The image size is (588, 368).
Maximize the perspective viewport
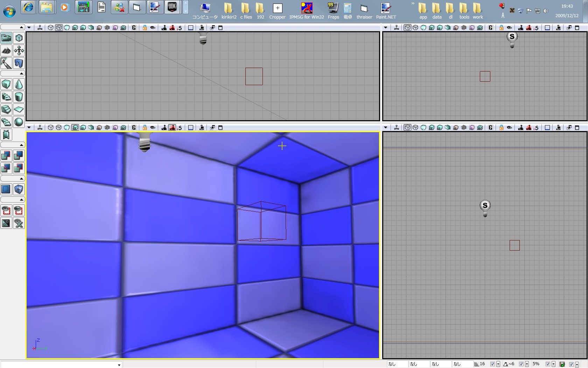click(x=220, y=128)
